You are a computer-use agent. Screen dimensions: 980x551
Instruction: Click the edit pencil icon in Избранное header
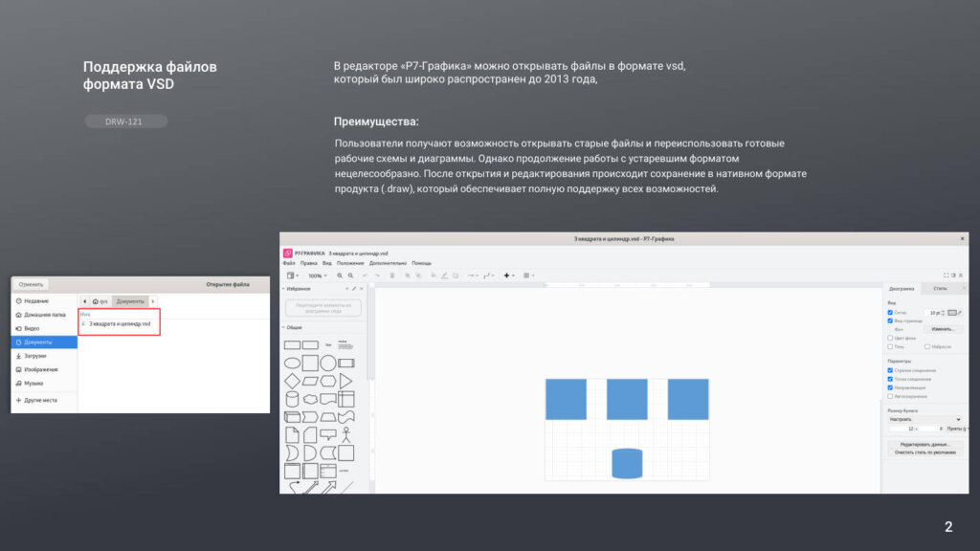(354, 288)
